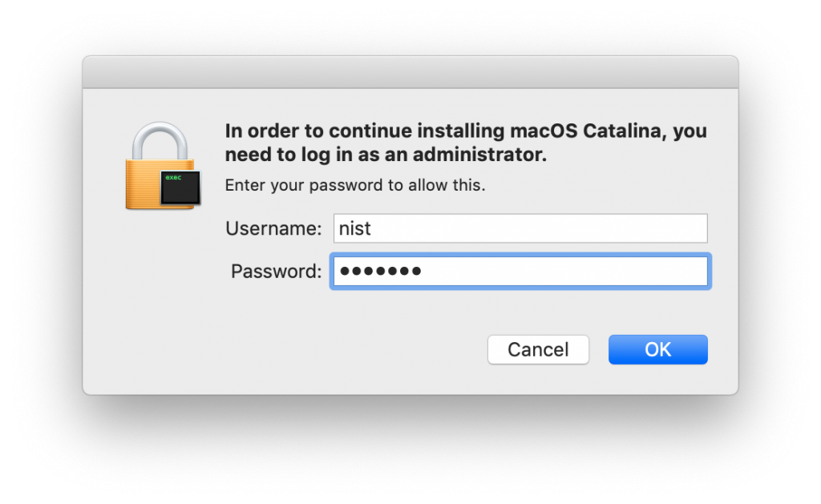Click the typed 'nist' username text
The height and width of the screenshot is (504, 821).
click(x=355, y=228)
